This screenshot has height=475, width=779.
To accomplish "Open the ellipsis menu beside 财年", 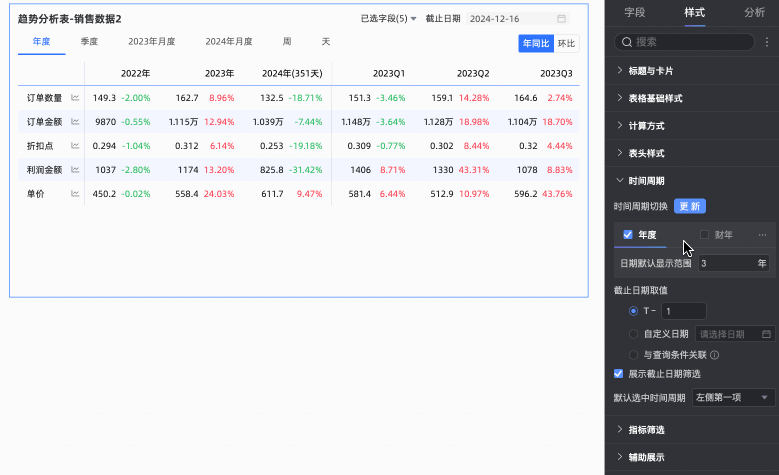I will click(762, 235).
